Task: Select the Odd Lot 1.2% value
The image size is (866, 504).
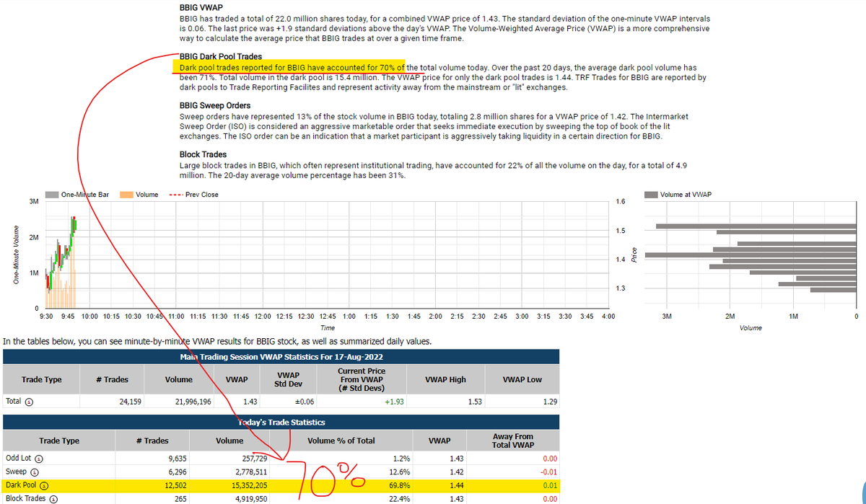Action: tap(402, 459)
